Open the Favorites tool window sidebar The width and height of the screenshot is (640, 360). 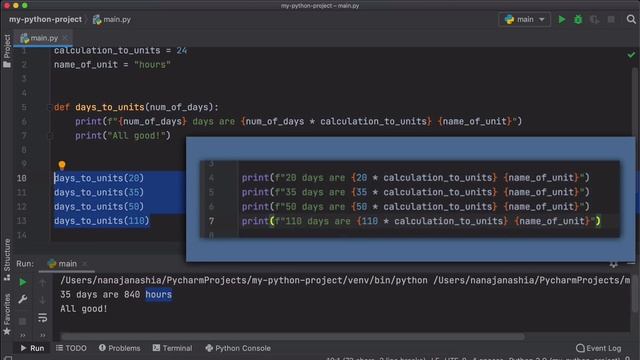click(7, 314)
